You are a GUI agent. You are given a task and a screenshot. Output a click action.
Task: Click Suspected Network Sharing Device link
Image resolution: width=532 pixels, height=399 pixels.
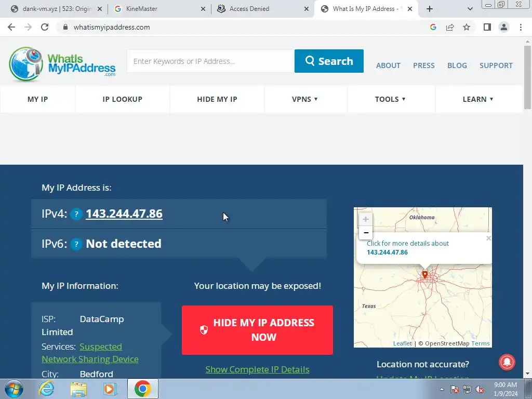tap(90, 353)
